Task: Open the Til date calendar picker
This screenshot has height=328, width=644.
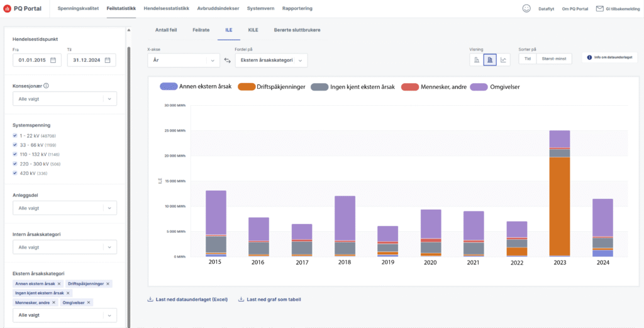Action: (108, 60)
